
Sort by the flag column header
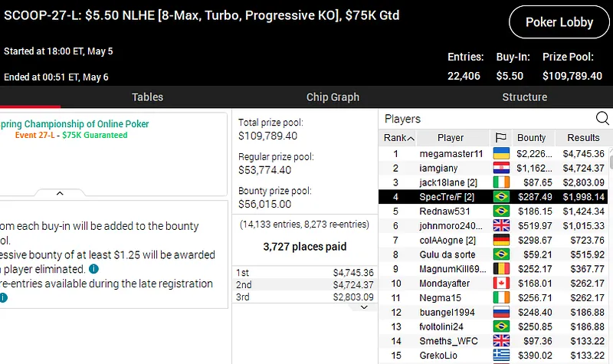pyautogui.click(x=502, y=138)
